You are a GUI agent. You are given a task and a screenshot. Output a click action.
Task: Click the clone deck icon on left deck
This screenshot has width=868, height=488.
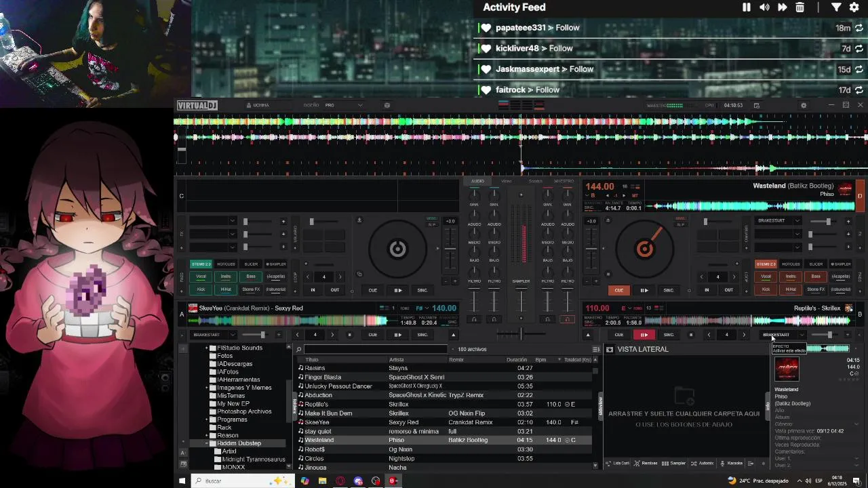click(359, 274)
